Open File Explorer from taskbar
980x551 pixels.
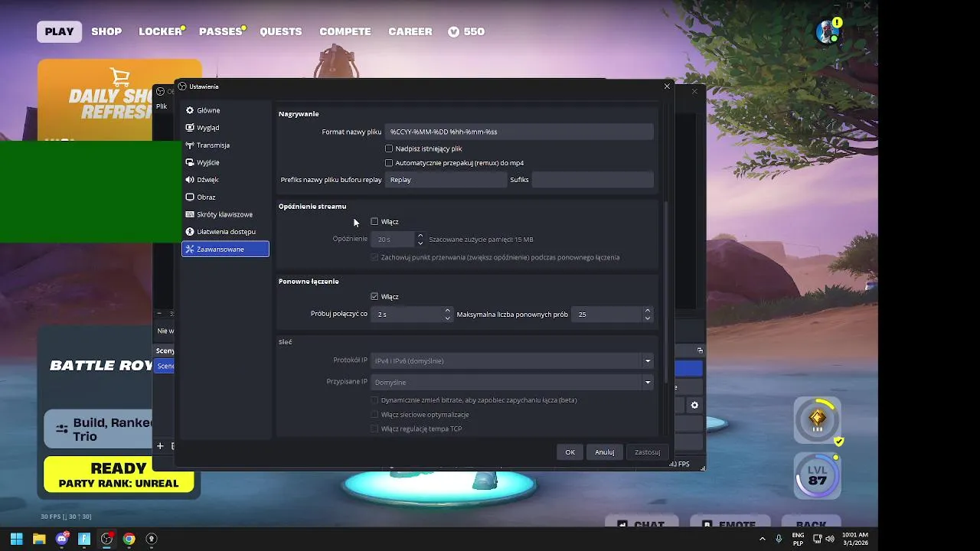coord(39,539)
